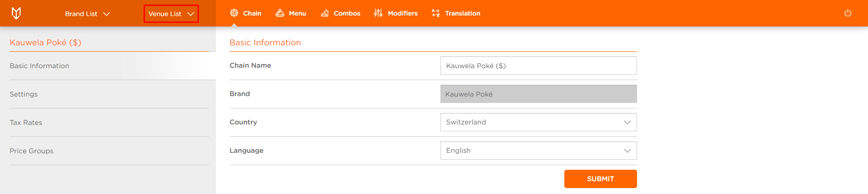This screenshot has height=194, width=868.
Task: Click the Translation icon
Action: 436,13
